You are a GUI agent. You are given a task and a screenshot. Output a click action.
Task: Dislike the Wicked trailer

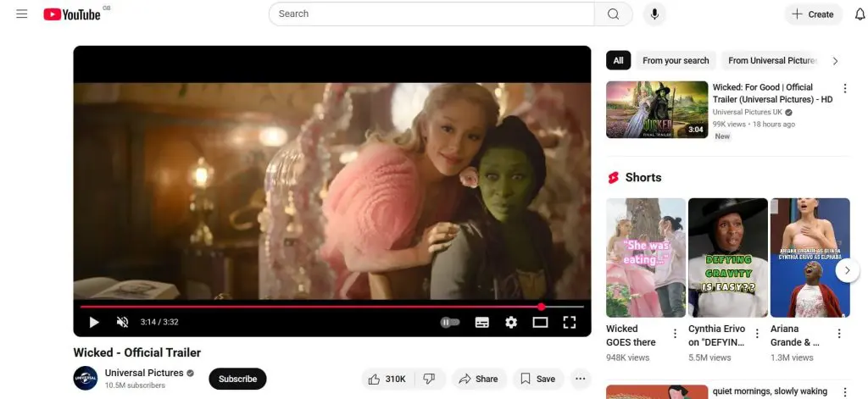click(x=429, y=379)
